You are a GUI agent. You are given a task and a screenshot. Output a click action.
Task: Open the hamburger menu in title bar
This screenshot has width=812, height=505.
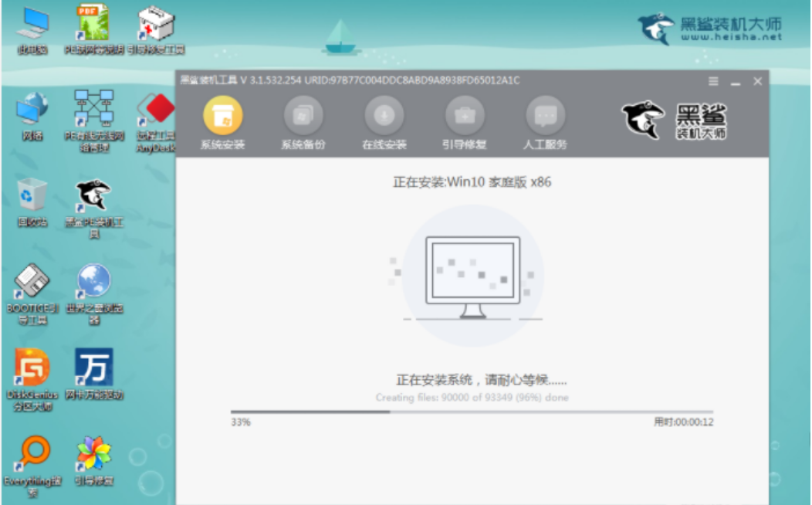click(713, 81)
